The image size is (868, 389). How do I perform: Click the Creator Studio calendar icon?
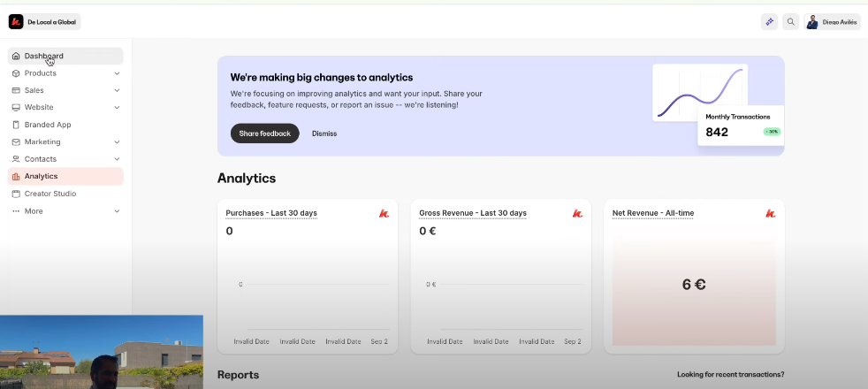pyautogui.click(x=16, y=194)
